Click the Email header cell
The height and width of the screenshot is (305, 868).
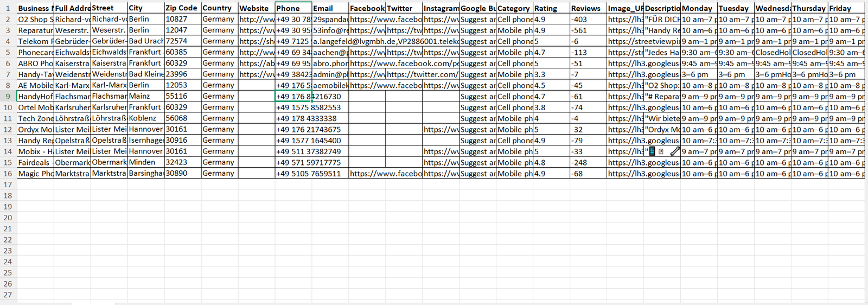330,8
